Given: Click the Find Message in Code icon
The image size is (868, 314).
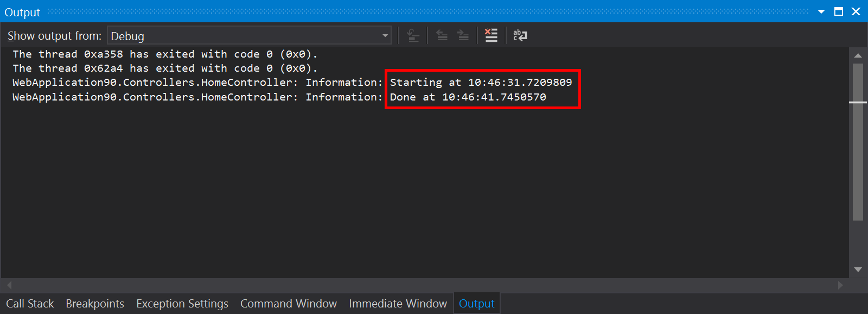Looking at the screenshot, I should click(x=413, y=36).
